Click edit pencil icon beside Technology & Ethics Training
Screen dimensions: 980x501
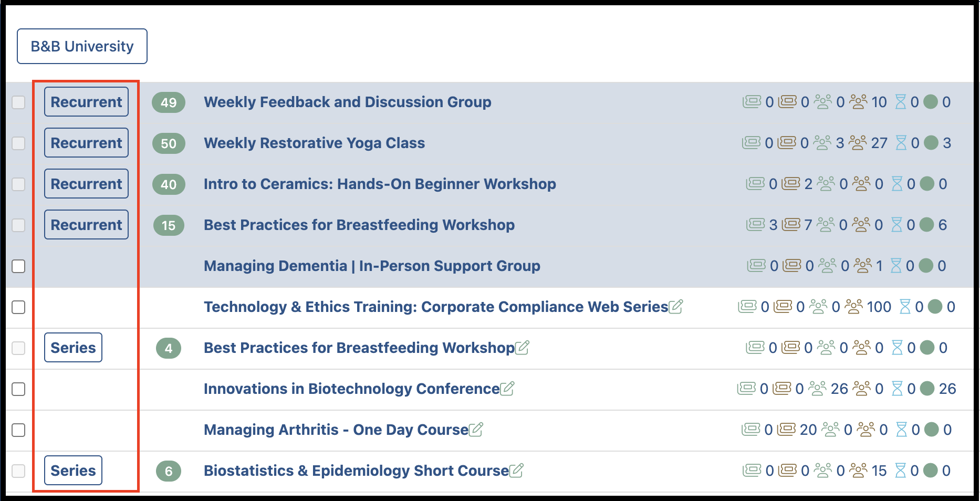(x=676, y=306)
